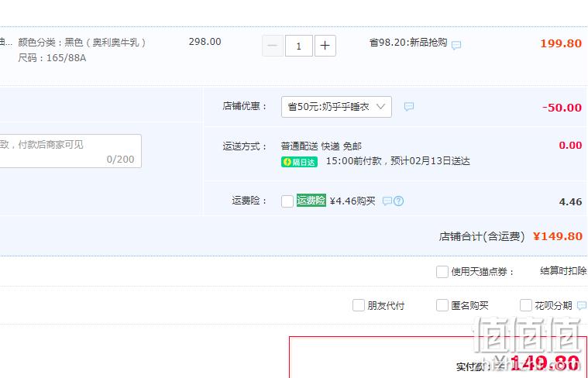Viewport: 588px width, 378px height.
Task: Select the shipping cost 0.00 value
Action: 570,145
